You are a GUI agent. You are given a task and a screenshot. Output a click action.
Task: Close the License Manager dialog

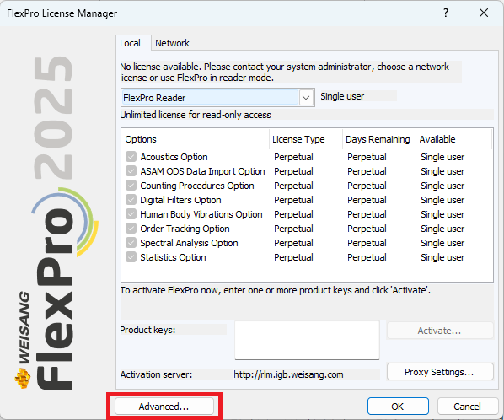coord(484,13)
